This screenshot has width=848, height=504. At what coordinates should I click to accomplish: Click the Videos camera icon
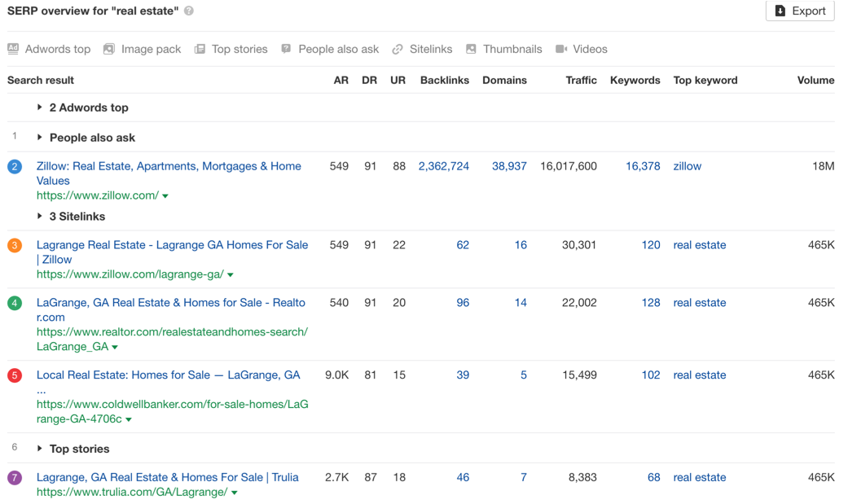coord(561,49)
